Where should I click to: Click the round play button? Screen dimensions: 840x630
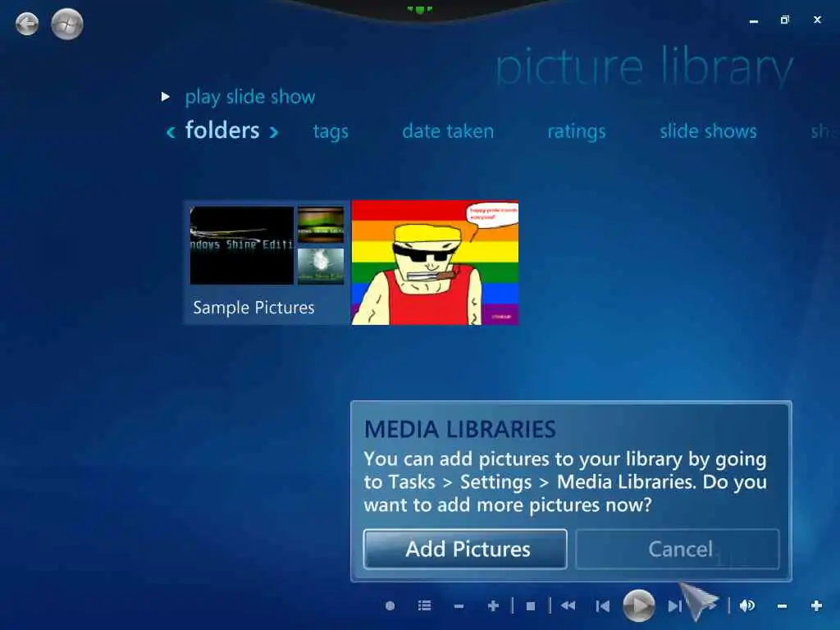click(638, 606)
